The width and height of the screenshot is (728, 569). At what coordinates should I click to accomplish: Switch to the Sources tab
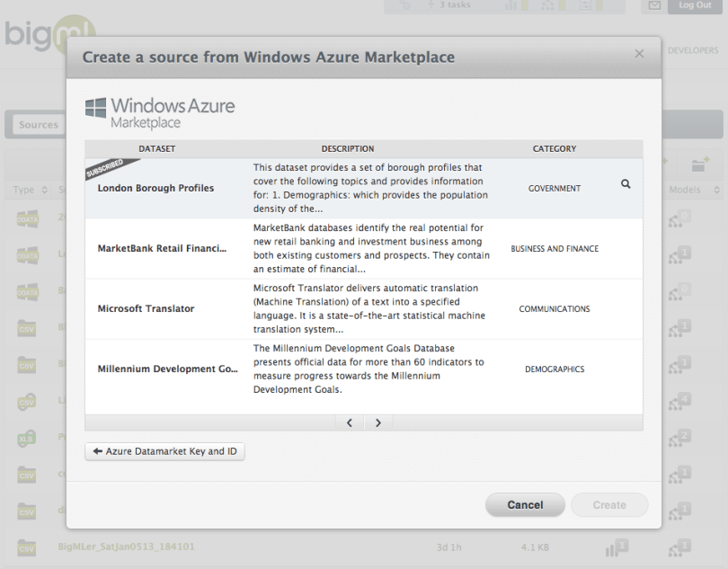[x=38, y=124]
